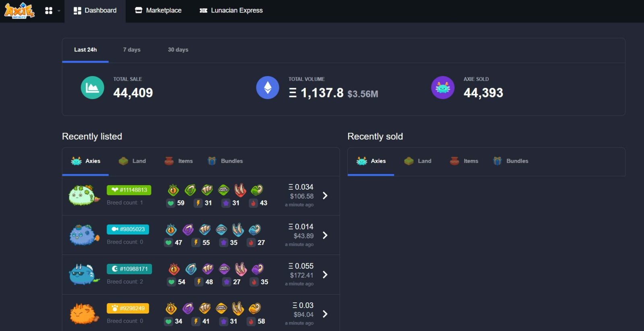Expand listing #11148813 with the chevron arrow
The width and height of the screenshot is (644, 331).
[x=325, y=196]
